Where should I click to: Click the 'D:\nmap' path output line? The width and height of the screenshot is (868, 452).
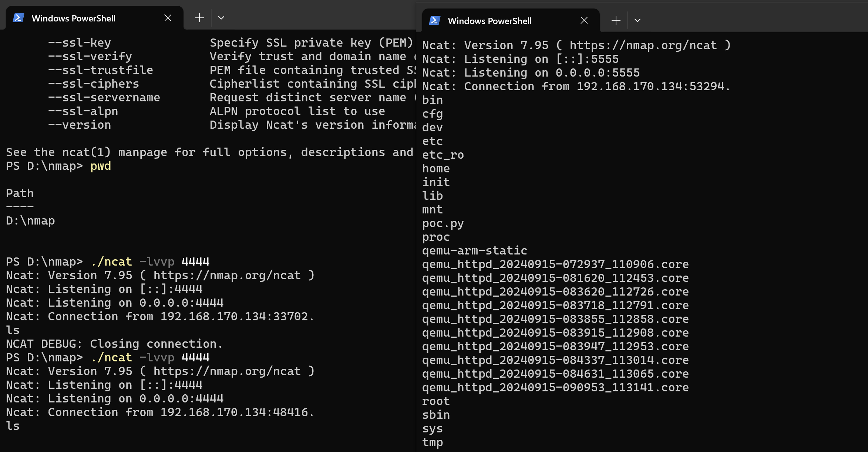click(30, 220)
